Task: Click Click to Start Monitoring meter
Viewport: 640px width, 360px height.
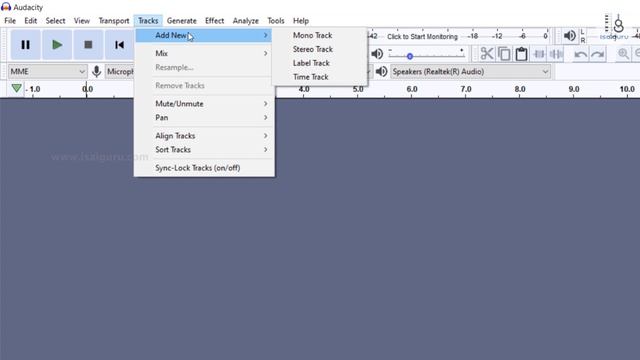Action: pos(422,36)
